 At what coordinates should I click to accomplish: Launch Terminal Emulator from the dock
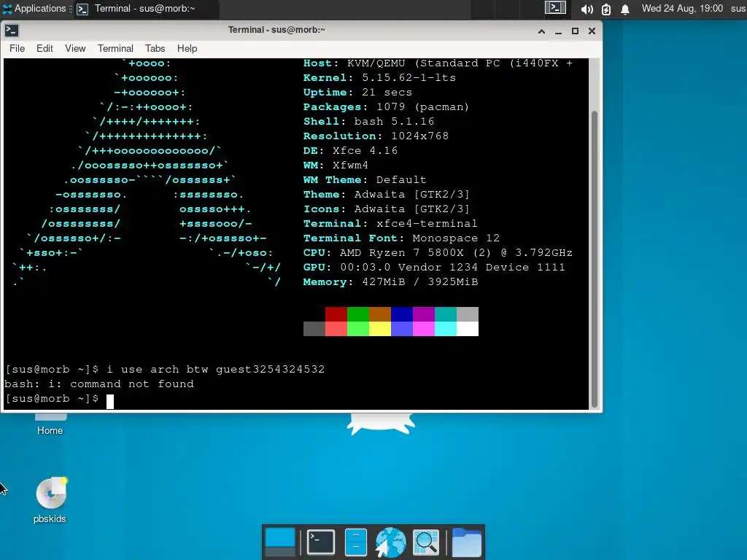point(321,542)
